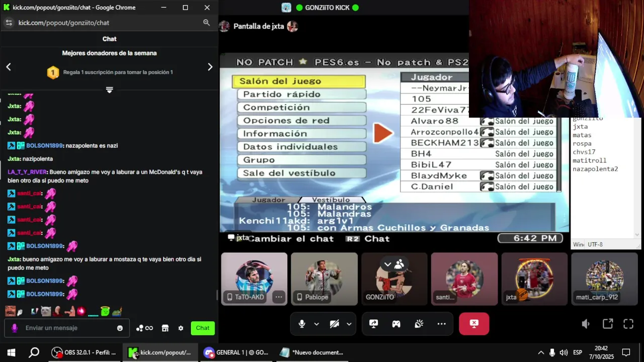Show hidden tray icons chevron

(x=541, y=352)
